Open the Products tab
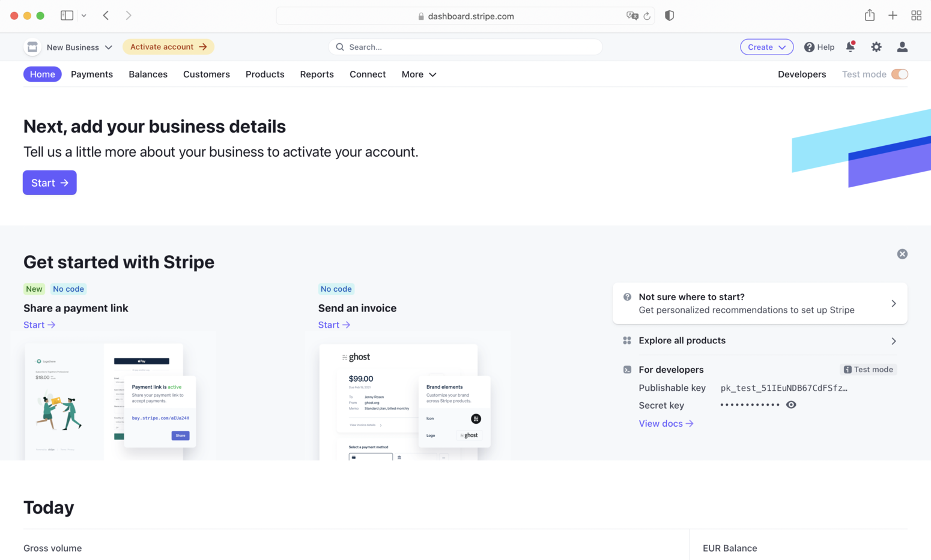Screen dimensions: 931x560 pos(265,74)
